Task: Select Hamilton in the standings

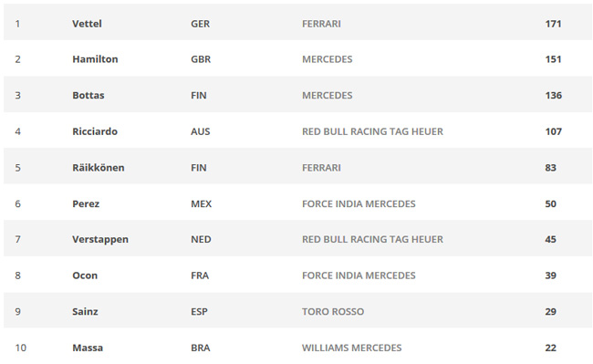Action: (x=95, y=59)
